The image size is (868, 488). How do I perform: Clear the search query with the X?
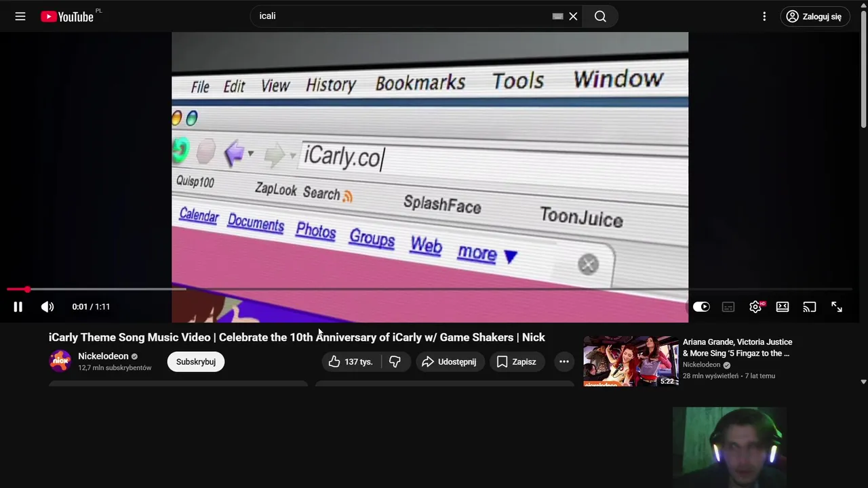coord(573,16)
